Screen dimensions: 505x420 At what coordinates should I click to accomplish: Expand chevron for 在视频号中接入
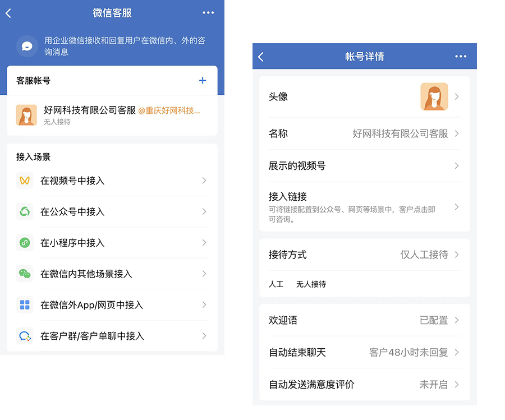[x=204, y=180]
